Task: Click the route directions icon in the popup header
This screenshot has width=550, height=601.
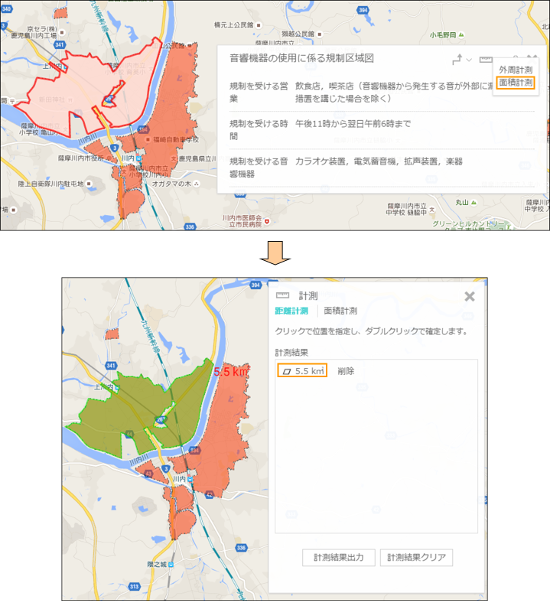Action: tap(457, 59)
